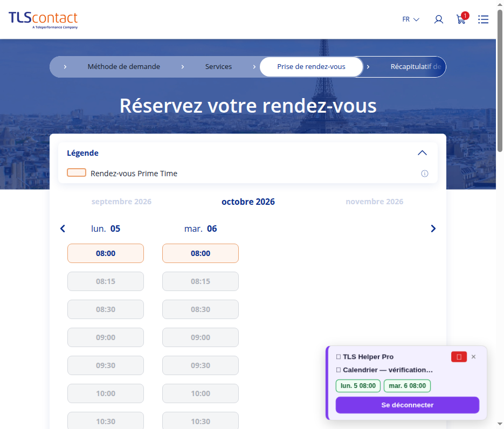Click the page vertical scrollbar
Screen dimensions: 504x429
click(500, 80)
